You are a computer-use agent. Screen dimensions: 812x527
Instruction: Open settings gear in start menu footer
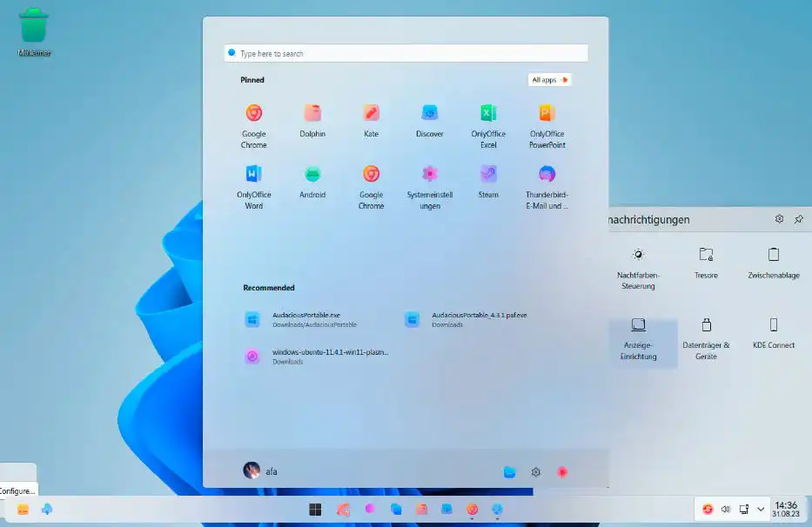[536, 471]
